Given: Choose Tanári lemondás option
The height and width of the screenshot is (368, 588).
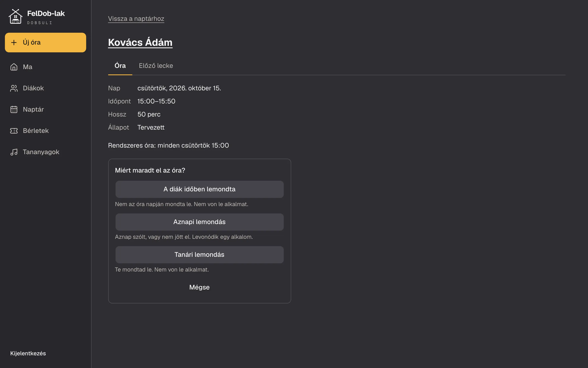Looking at the screenshot, I should pos(199,255).
